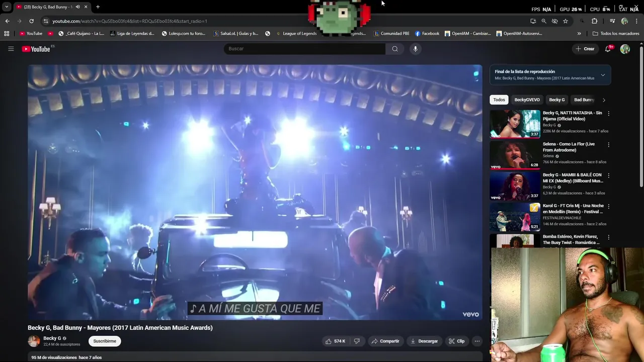Open options menu for Sin Pijama video
This screenshot has width=644, height=362.
(x=608, y=114)
